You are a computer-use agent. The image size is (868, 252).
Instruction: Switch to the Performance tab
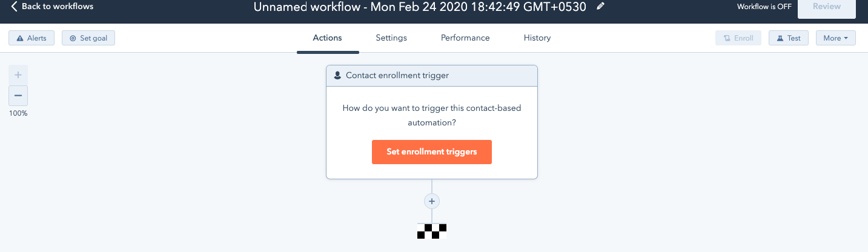point(465,38)
